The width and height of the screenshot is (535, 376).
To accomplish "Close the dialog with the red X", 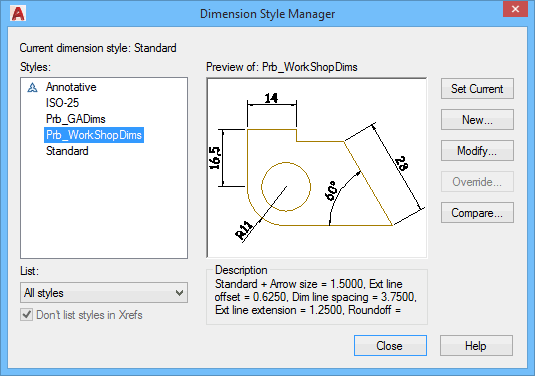I will (x=515, y=9).
